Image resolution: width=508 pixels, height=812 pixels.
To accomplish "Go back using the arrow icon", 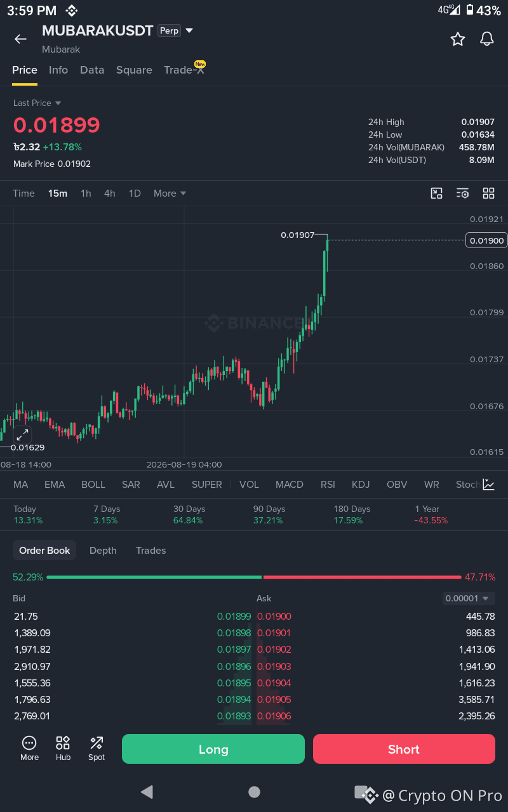I will [x=20, y=39].
